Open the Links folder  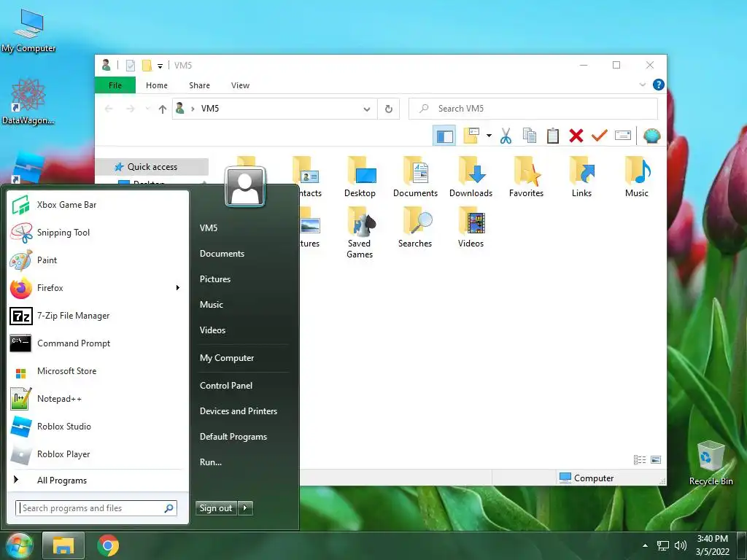coord(581,176)
